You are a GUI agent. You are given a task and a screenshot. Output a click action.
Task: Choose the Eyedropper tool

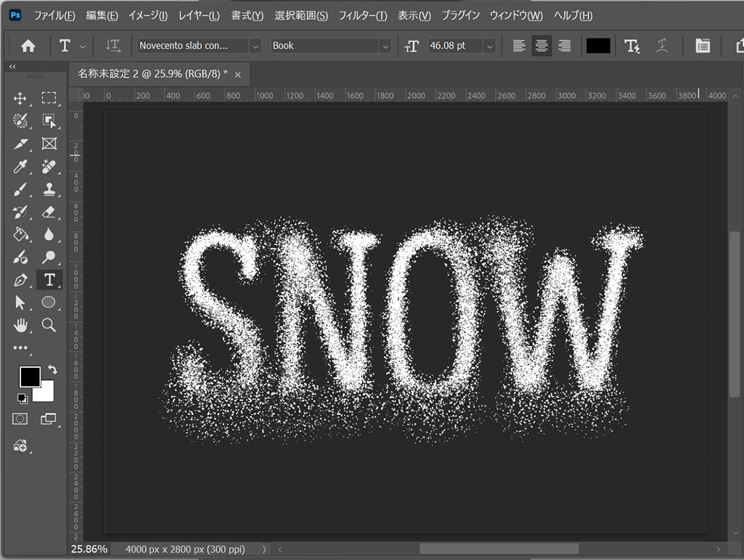coord(20,166)
